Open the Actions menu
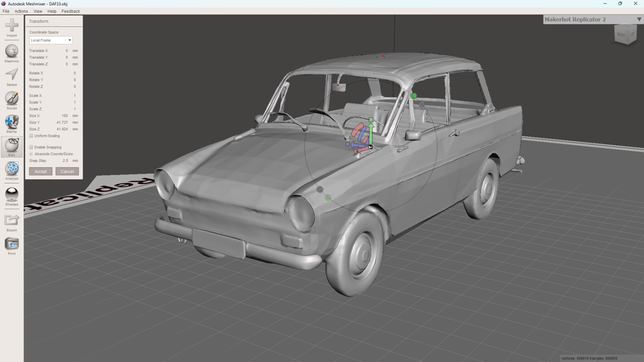Viewport: 644px width, 362px height. 21,11
